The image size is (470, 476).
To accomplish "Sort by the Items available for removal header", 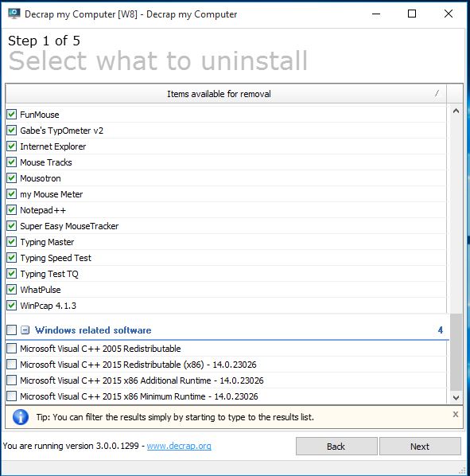I will (x=226, y=94).
